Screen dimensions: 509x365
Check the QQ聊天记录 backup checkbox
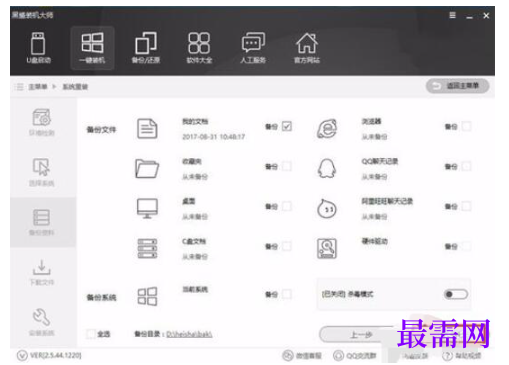(467, 166)
